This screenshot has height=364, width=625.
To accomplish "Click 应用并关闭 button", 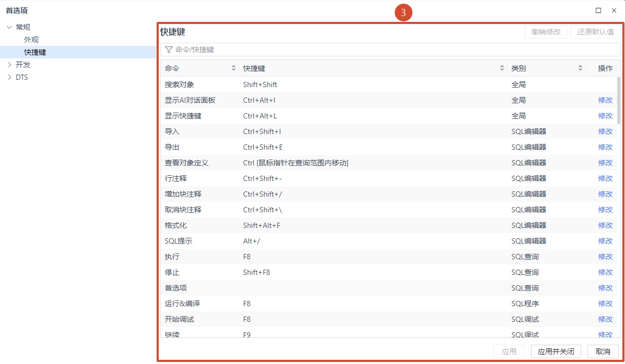I will click(556, 351).
